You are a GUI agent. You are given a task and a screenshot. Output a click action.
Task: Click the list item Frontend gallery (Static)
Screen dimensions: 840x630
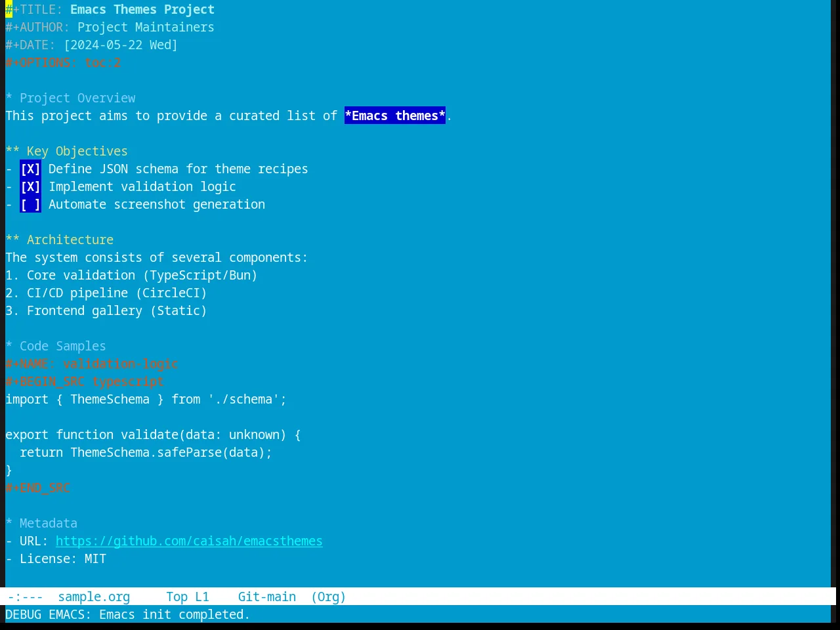point(106,311)
